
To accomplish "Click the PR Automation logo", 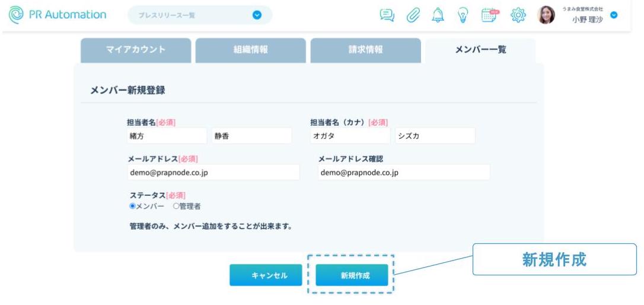I will tap(58, 15).
